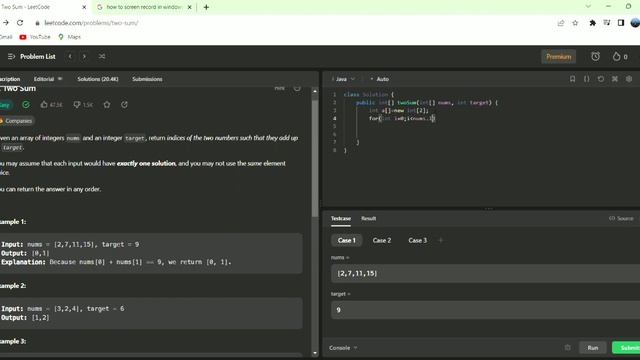The width and height of the screenshot is (640, 360).
Task: Switch to Two Sum LeetCode browser tab
Action: click(41, 7)
